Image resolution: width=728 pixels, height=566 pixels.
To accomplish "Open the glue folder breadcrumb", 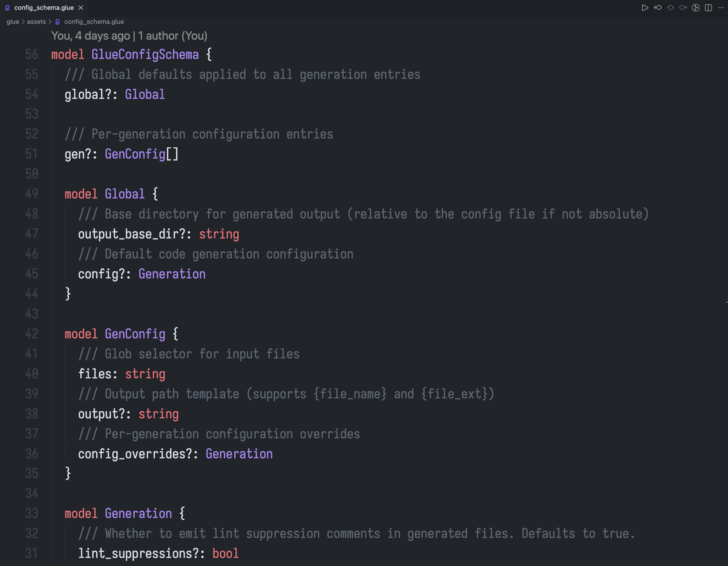I will pos(13,22).
